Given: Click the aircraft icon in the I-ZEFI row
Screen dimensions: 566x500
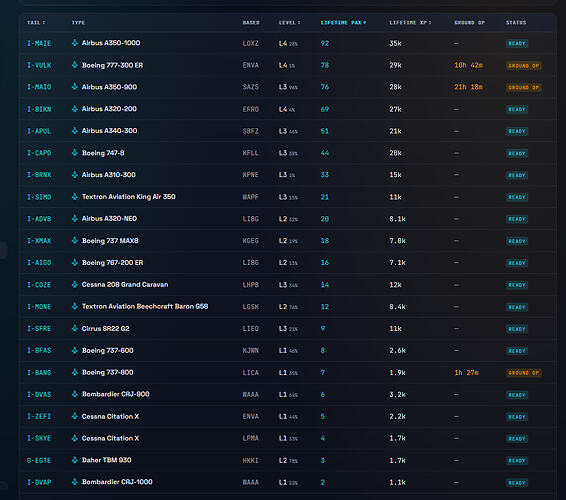Looking at the screenshot, I should [x=75, y=416].
